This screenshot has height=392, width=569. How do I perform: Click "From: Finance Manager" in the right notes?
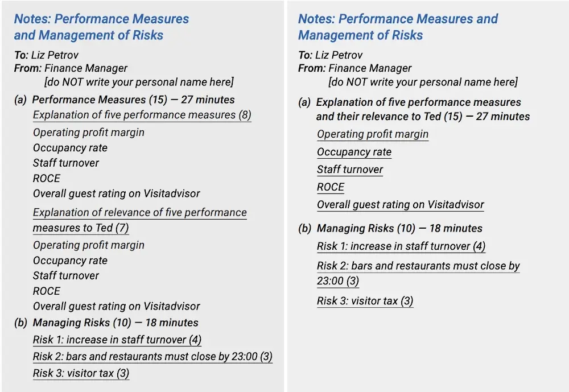[x=354, y=68]
